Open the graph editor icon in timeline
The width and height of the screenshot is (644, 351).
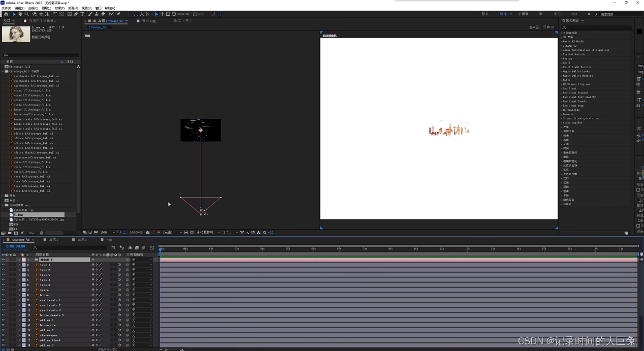pos(152,248)
